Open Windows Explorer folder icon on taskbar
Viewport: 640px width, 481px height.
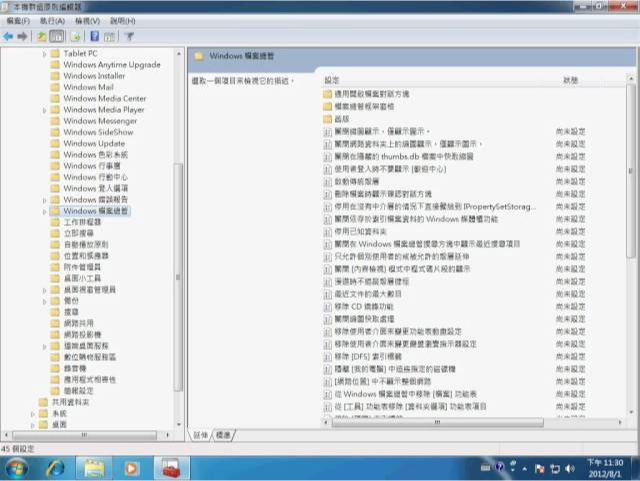(94, 468)
